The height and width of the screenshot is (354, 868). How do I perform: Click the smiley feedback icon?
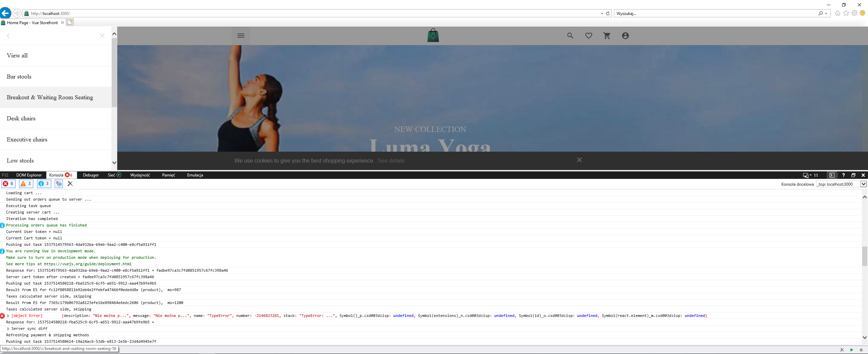tap(863, 13)
